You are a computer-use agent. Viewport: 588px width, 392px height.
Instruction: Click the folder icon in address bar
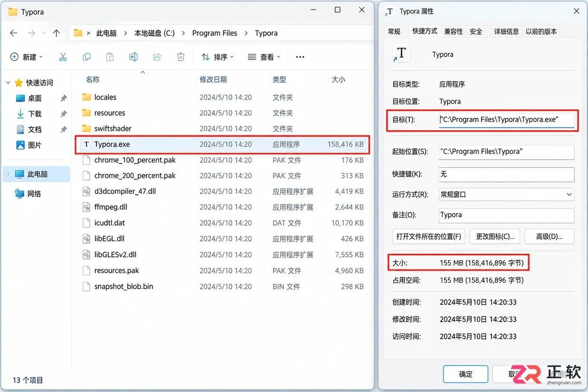[78, 33]
